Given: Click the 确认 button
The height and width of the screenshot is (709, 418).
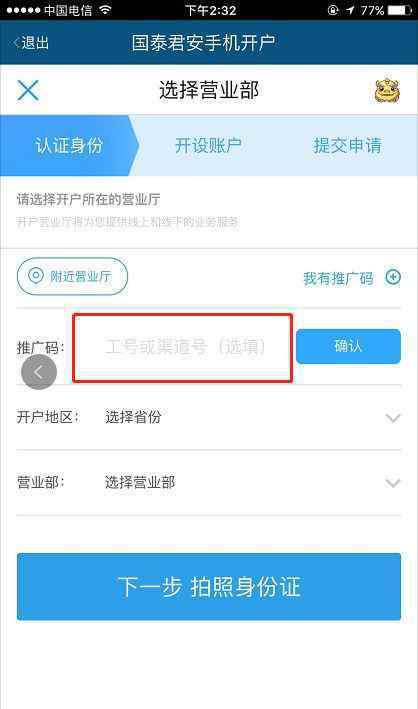Looking at the screenshot, I should (x=348, y=346).
